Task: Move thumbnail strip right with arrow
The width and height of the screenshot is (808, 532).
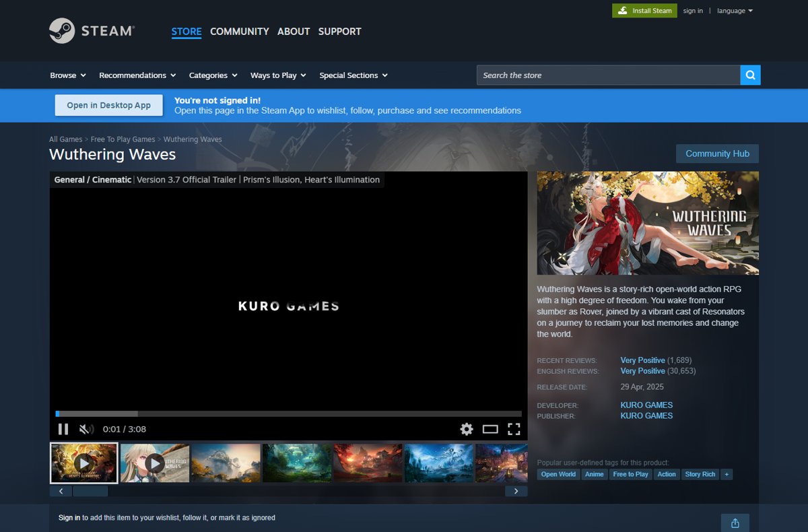Action: [x=516, y=491]
